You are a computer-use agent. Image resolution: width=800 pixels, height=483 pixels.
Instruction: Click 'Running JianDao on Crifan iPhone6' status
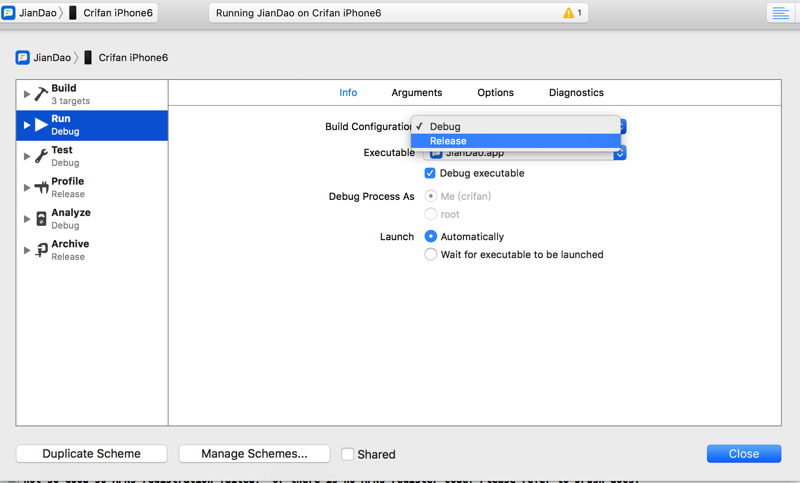298,13
